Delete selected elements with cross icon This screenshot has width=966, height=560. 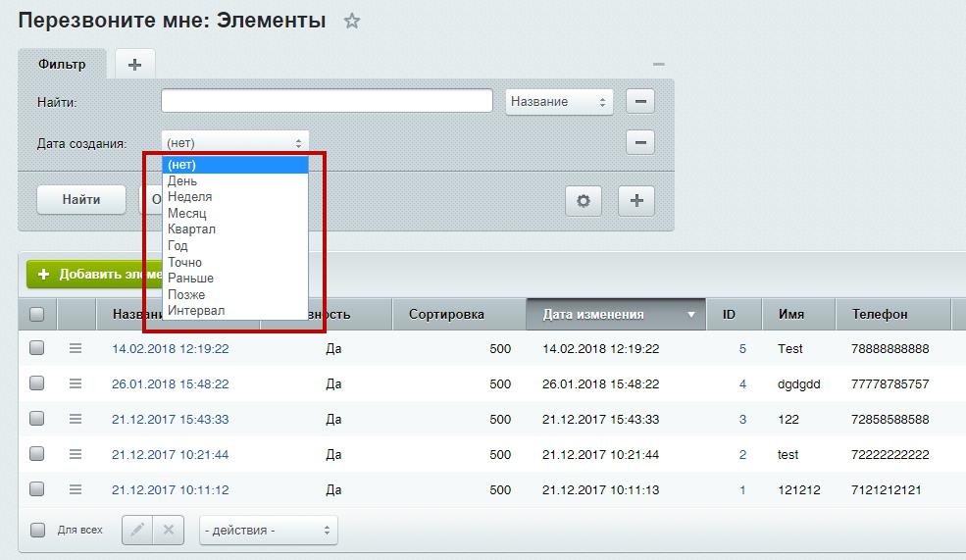(168, 530)
